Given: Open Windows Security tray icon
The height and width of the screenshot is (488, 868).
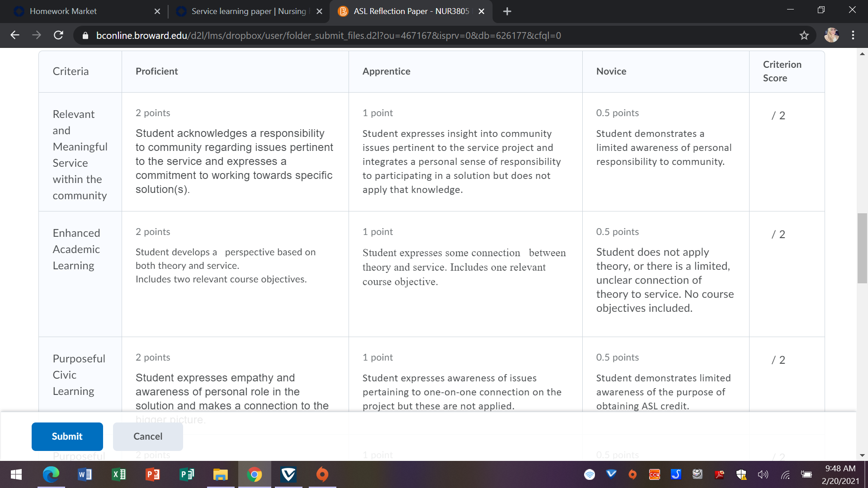Looking at the screenshot, I should [x=741, y=474].
